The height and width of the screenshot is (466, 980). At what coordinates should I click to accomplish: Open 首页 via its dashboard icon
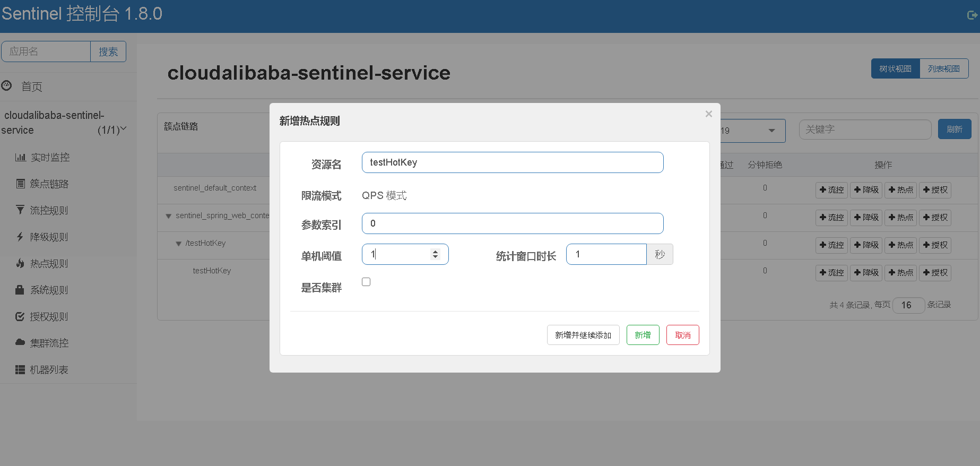(6, 85)
